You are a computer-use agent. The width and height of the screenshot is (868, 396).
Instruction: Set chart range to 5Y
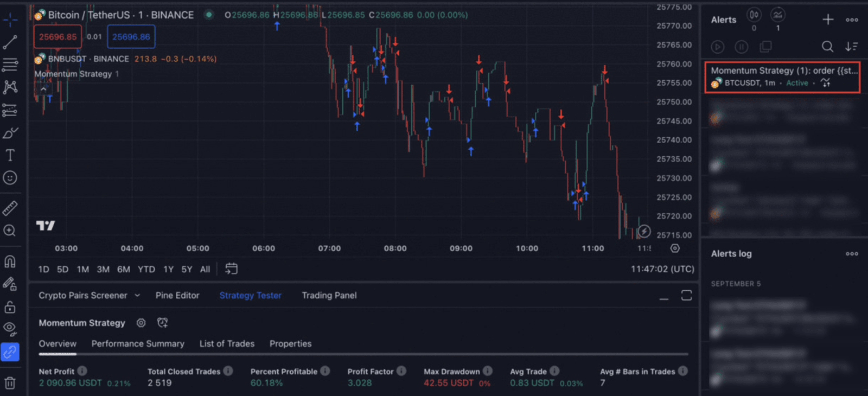tap(187, 269)
